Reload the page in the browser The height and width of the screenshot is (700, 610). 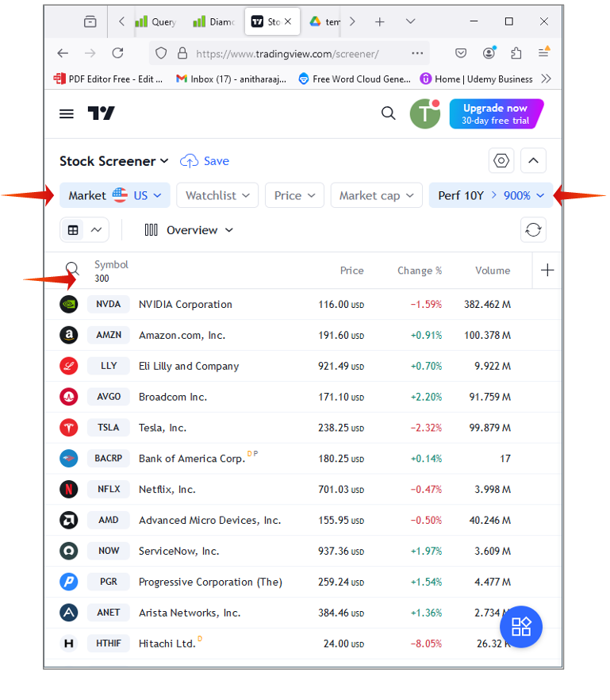point(118,53)
